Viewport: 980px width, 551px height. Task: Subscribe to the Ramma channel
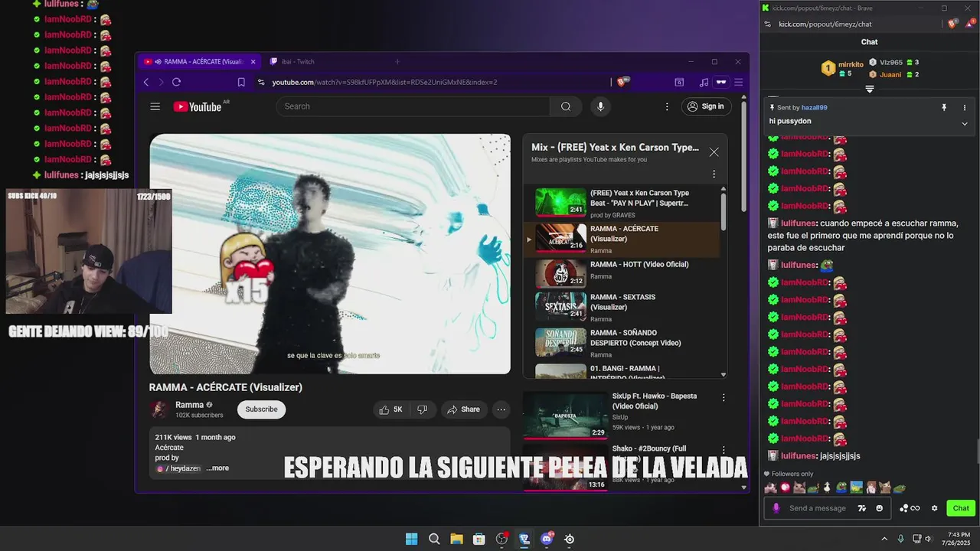pyautogui.click(x=261, y=409)
